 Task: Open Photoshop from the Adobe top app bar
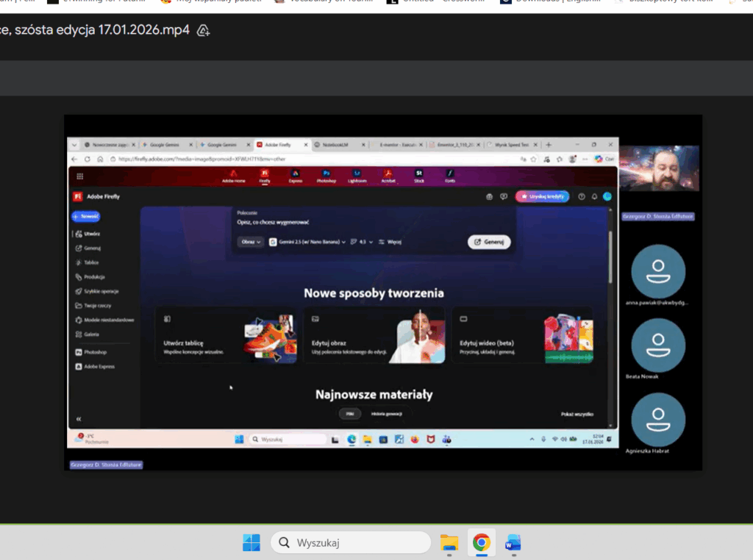tap(326, 175)
